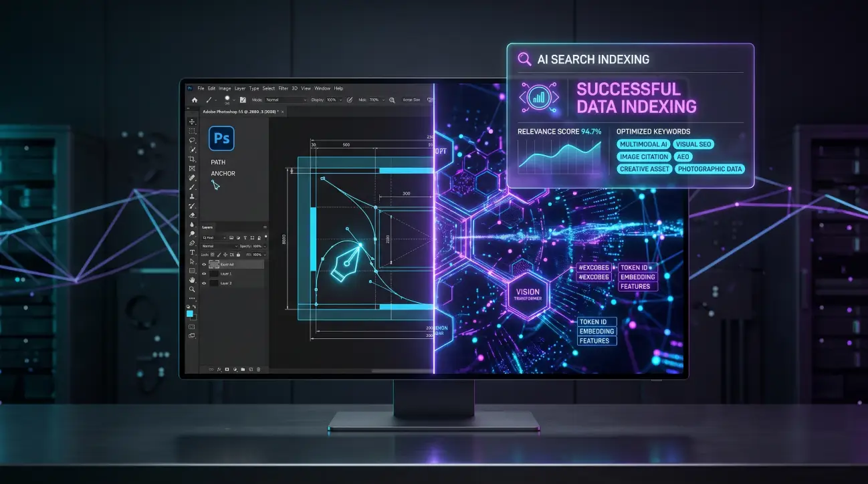Toggle the lock all padlock icon

click(238, 255)
